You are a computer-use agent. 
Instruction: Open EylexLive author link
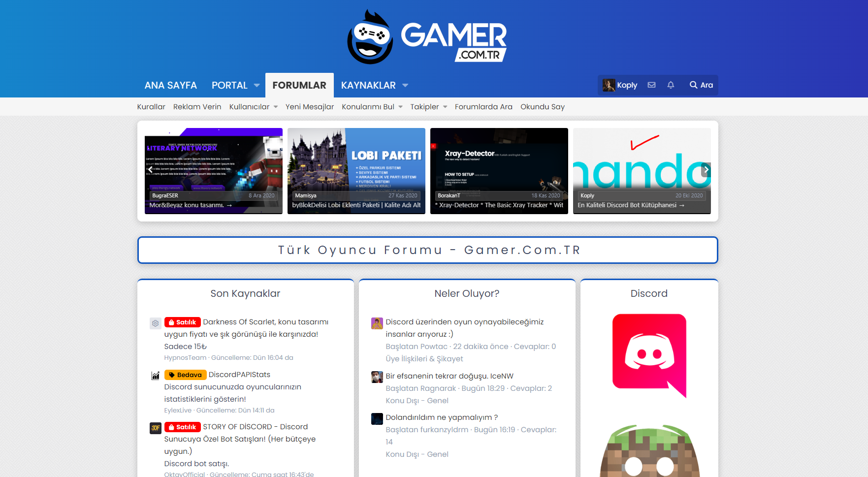pyautogui.click(x=178, y=411)
